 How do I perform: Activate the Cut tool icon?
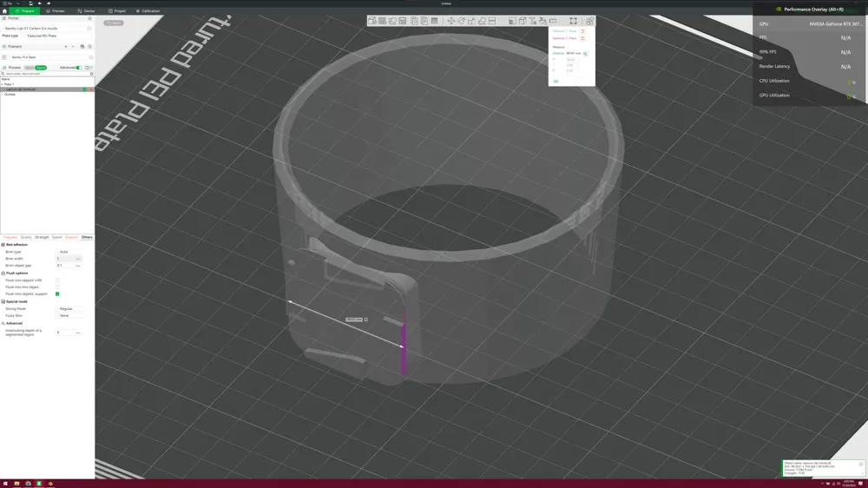pyautogui.click(x=492, y=21)
